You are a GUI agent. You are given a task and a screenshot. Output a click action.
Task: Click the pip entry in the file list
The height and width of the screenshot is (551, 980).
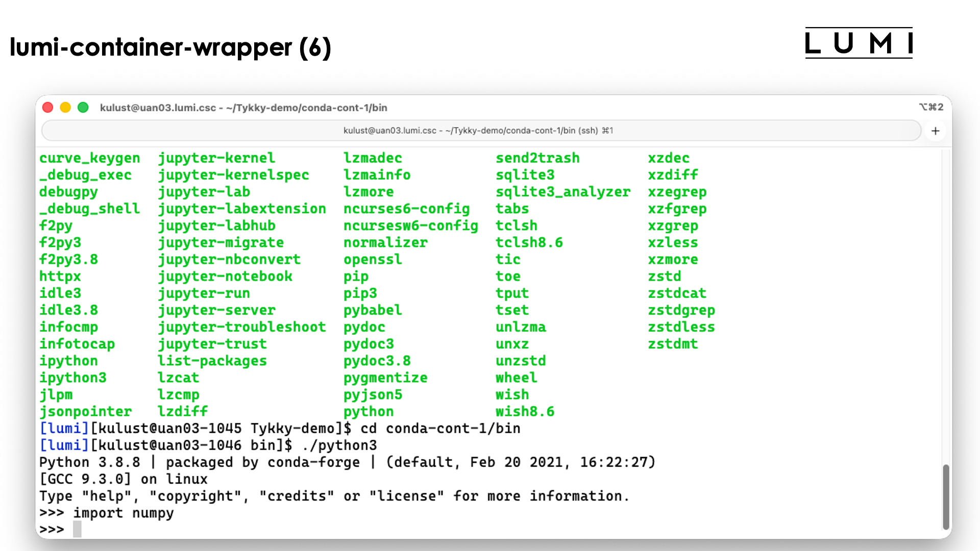click(356, 276)
